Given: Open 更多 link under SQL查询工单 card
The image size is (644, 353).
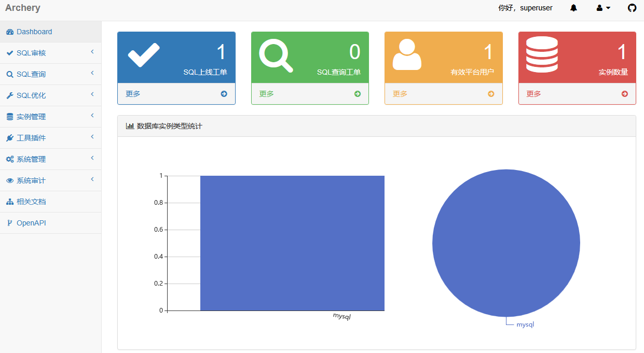Looking at the screenshot, I should coord(267,94).
